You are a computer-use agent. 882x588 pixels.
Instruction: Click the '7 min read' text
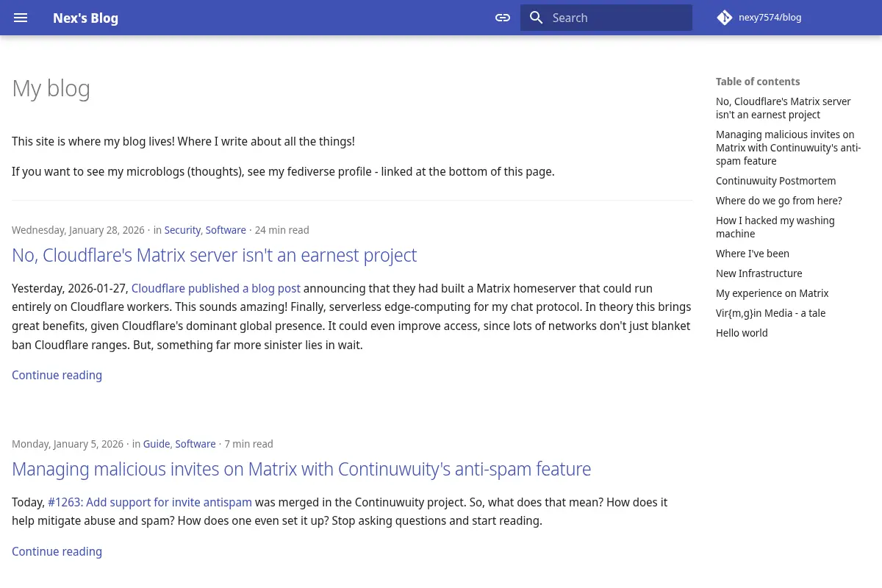tap(248, 444)
